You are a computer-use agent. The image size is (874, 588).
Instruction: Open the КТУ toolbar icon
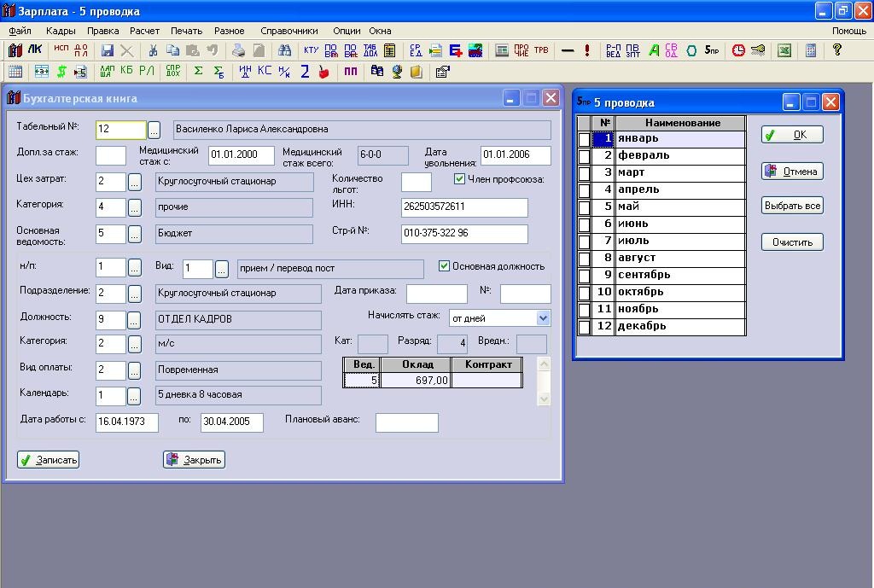pyautogui.click(x=311, y=50)
